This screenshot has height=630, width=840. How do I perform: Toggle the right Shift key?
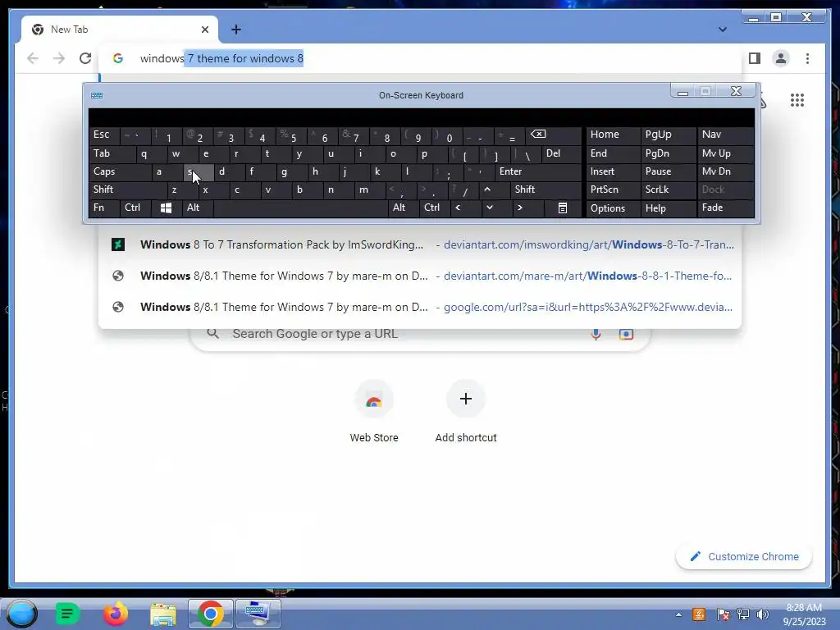pos(546,189)
